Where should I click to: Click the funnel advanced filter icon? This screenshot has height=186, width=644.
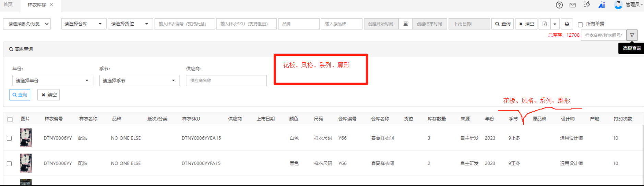pyautogui.click(x=632, y=35)
